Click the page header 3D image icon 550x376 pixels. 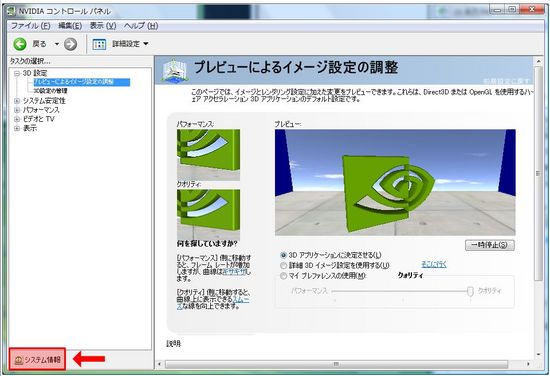(x=175, y=71)
